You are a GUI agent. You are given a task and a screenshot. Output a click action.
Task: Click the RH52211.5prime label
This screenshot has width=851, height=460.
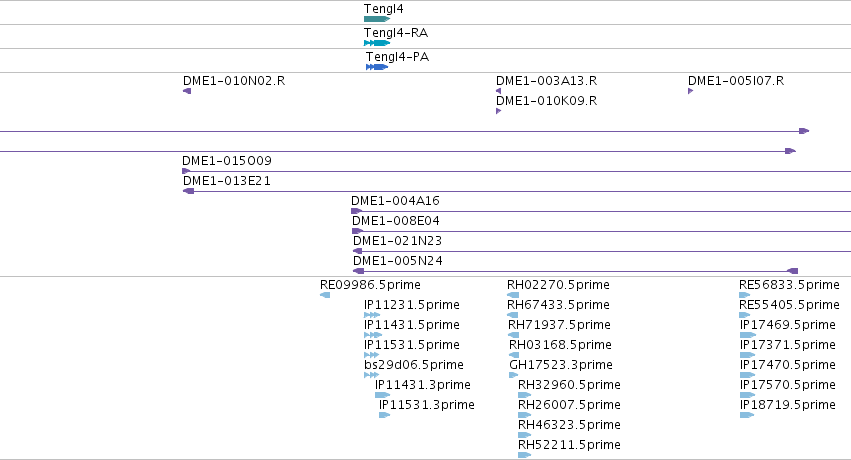569,445
